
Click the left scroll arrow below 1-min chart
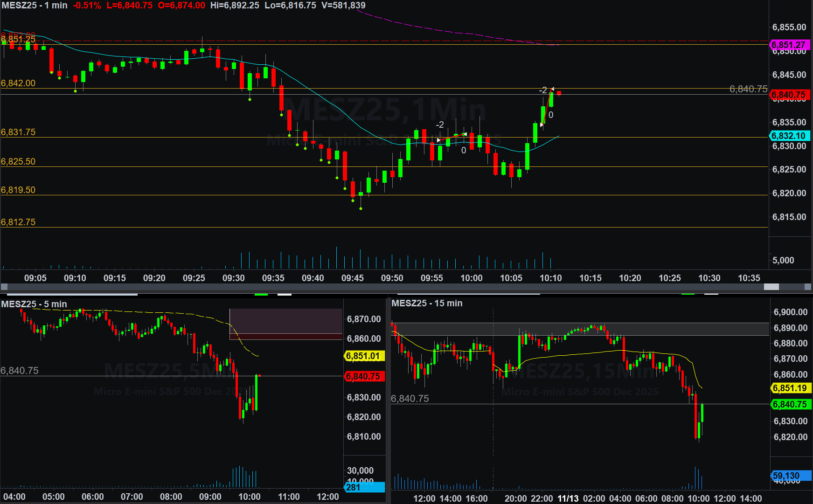click(4, 287)
